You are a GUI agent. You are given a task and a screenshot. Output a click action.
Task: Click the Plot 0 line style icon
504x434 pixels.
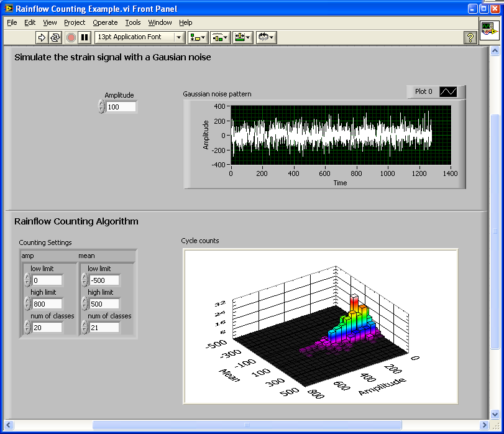pos(448,91)
